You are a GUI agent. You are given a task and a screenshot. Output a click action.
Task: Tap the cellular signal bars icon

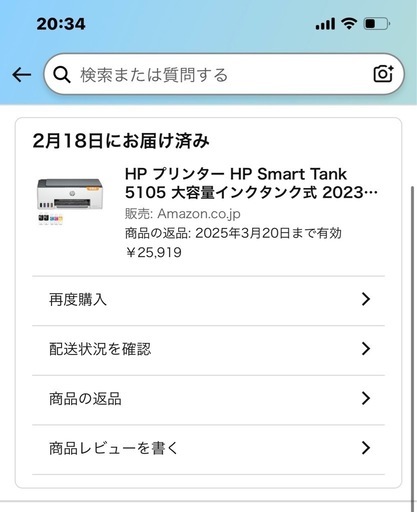point(325,24)
